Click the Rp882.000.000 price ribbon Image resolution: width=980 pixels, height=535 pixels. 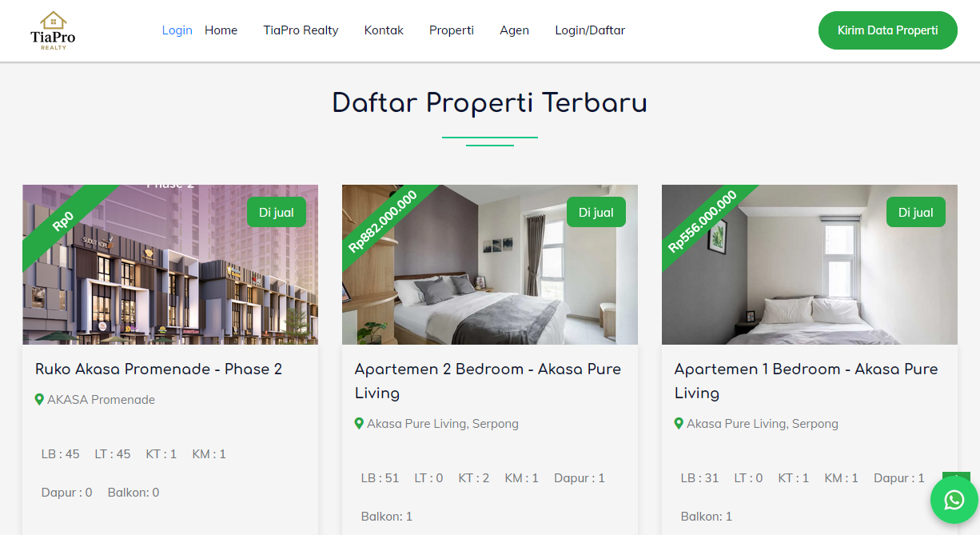382,222
